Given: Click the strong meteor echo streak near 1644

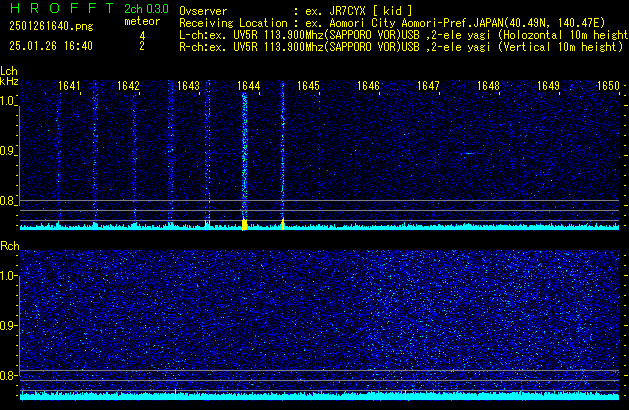Looking at the screenshot, I should pos(244,156).
